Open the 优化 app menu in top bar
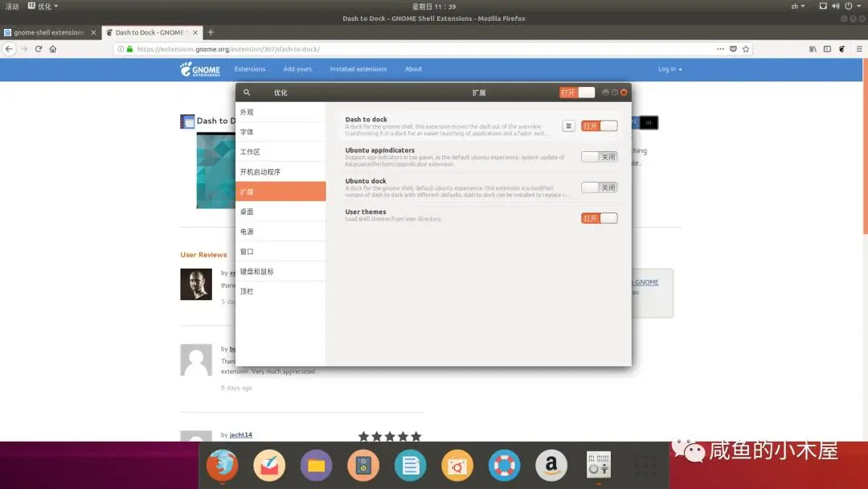The height and width of the screenshot is (489, 868). tap(43, 6)
